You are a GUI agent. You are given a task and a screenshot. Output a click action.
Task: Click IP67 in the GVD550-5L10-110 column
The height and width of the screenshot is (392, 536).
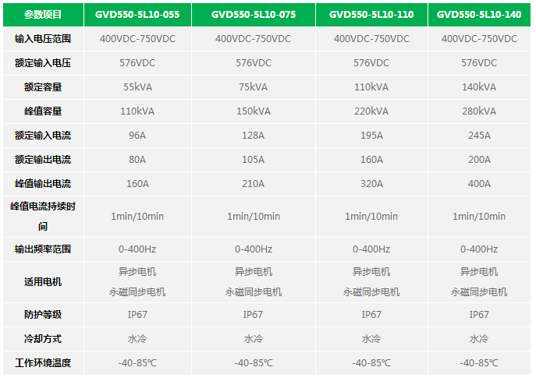click(x=371, y=315)
